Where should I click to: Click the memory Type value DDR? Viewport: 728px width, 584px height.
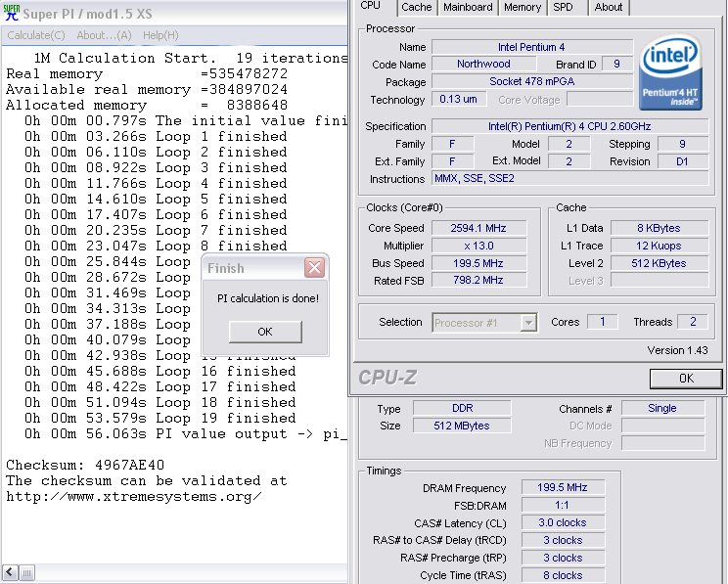(463, 408)
